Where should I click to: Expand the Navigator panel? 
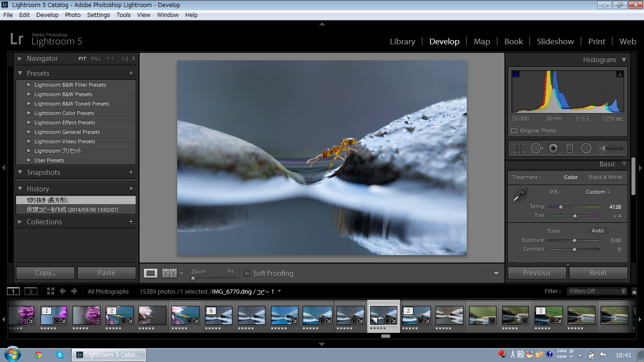[20, 58]
